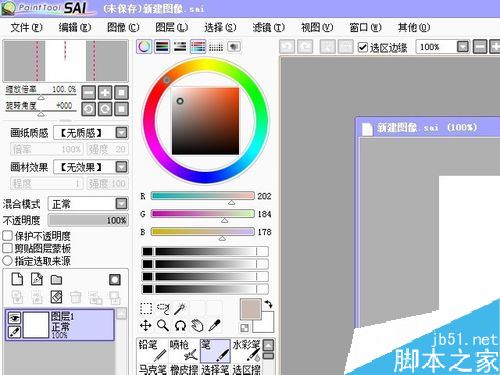Click the redo arrow in the toolbar

(305, 47)
